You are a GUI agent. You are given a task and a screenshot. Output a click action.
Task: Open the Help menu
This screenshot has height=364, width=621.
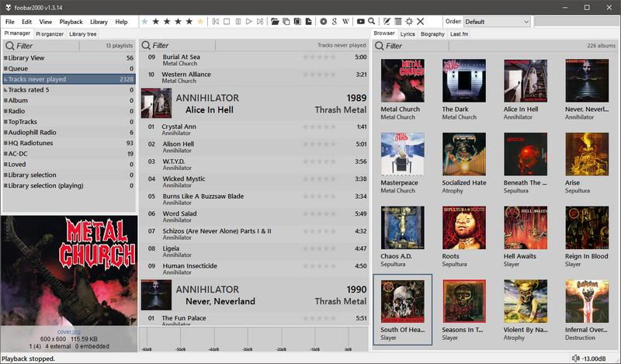click(122, 22)
